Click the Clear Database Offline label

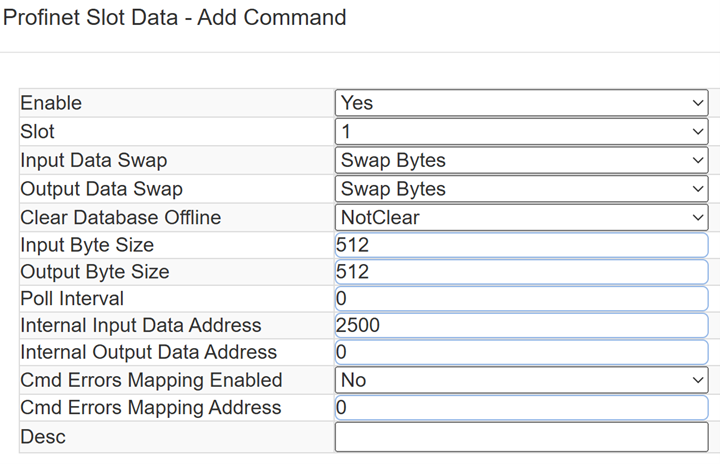pyautogui.click(x=121, y=217)
